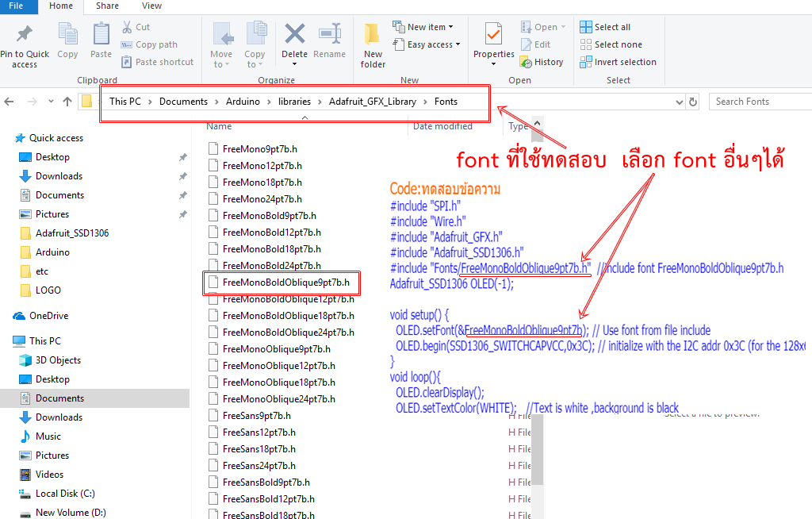
Task: Refresh the folder view
Action: (693, 102)
